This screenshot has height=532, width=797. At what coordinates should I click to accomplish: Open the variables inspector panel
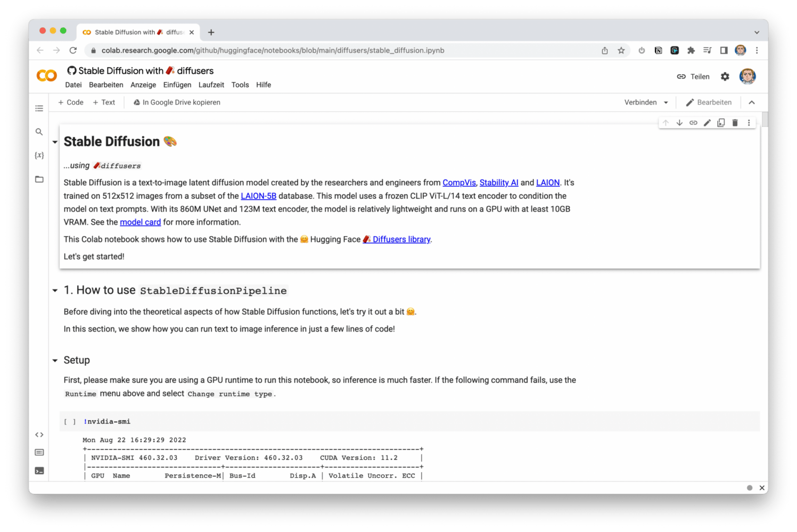[x=39, y=155]
